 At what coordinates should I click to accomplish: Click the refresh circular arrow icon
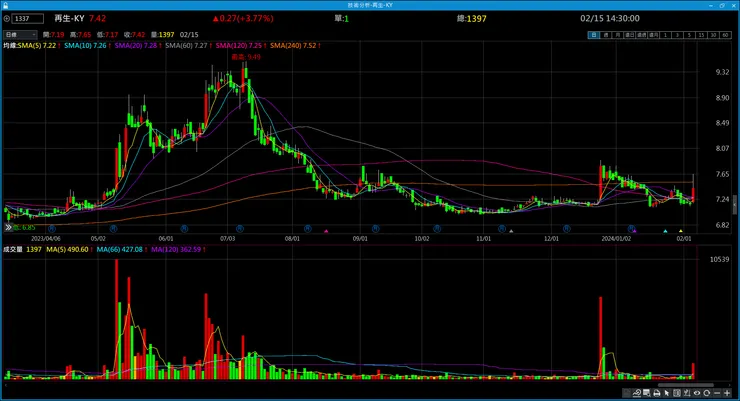706,393
